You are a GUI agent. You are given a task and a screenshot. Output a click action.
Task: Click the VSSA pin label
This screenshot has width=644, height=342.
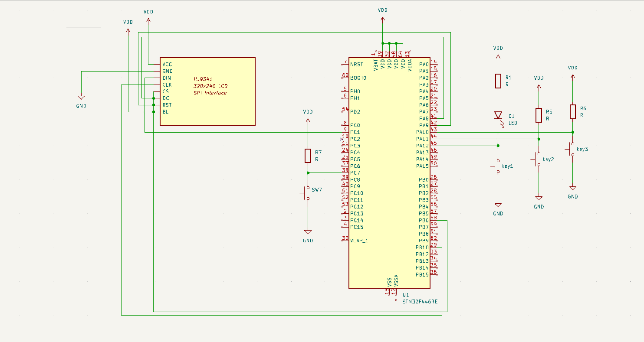pos(396,280)
